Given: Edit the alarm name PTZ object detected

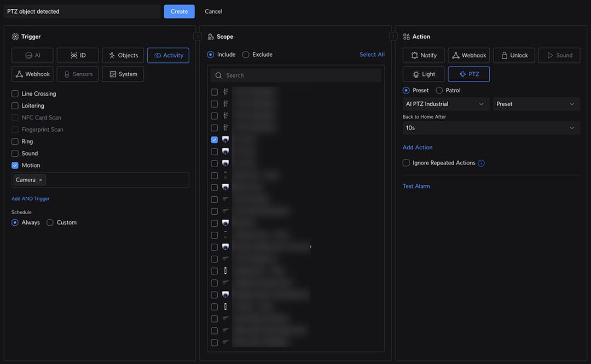Looking at the screenshot, I should (x=82, y=11).
